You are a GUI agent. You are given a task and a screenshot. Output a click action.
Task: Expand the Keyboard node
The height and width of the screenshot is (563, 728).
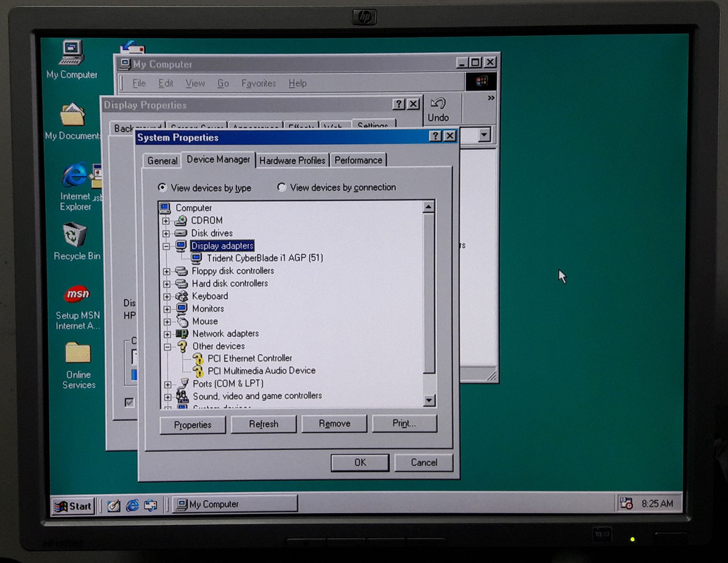click(x=167, y=296)
